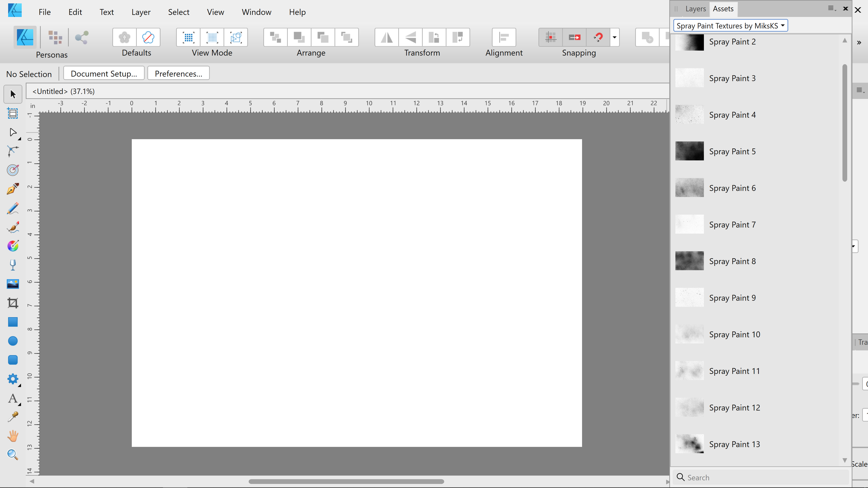The height and width of the screenshot is (488, 868).
Task: Switch to the Pixel persona
Action: [55, 37]
